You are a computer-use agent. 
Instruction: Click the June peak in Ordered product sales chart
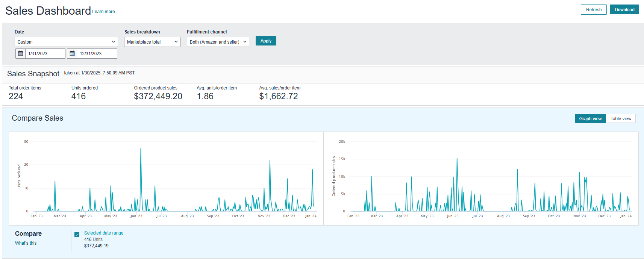[x=457, y=159]
